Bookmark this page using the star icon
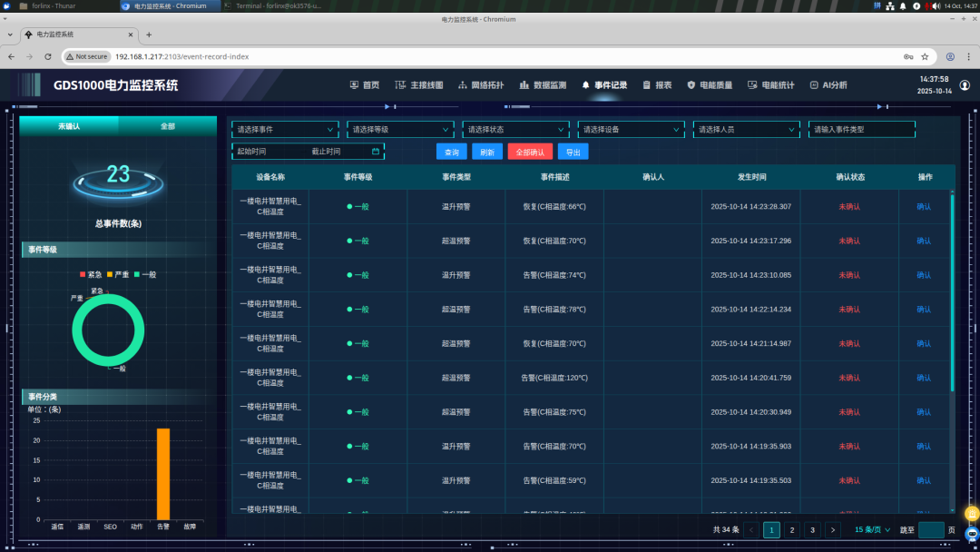Viewport: 980px width, 552px height. (x=925, y=56)
